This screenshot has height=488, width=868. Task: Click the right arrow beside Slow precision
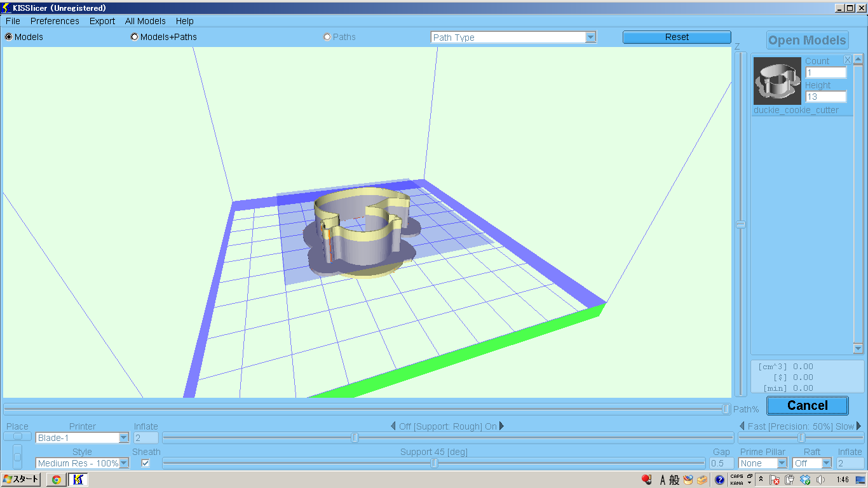859,426
